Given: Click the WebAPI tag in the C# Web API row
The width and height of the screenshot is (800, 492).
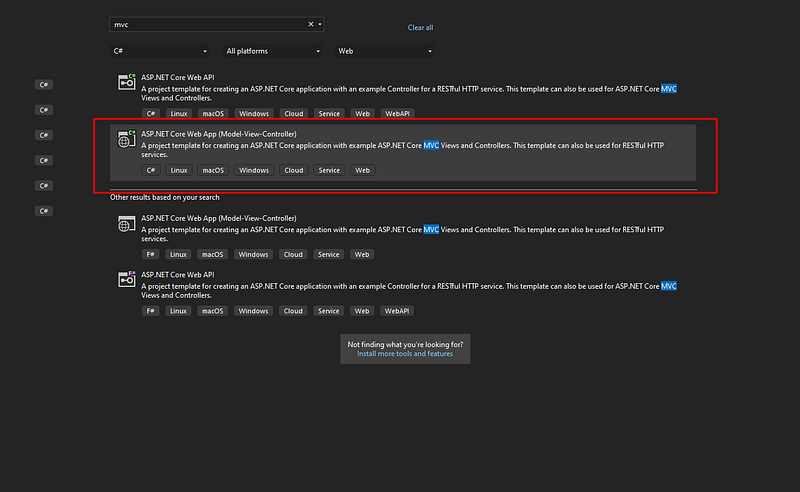Looking at the screenshot, I should coord(397,114).
